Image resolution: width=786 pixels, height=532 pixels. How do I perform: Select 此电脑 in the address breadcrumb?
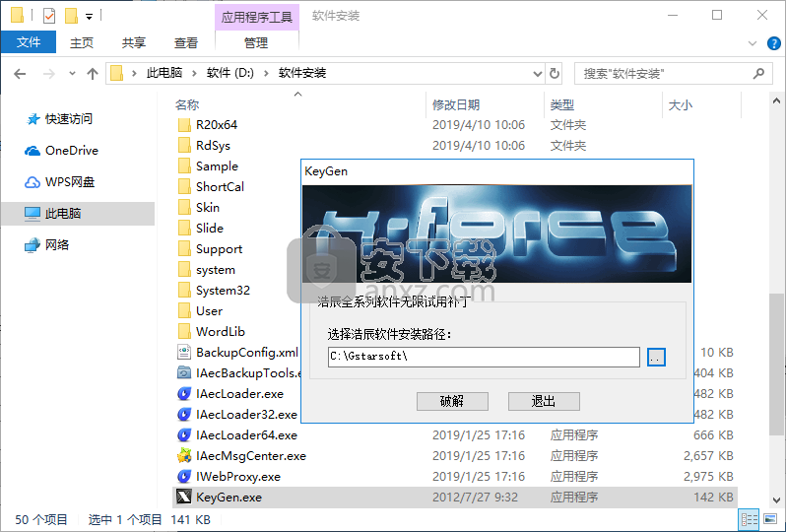pyautogui.click(x=164, y=73)
